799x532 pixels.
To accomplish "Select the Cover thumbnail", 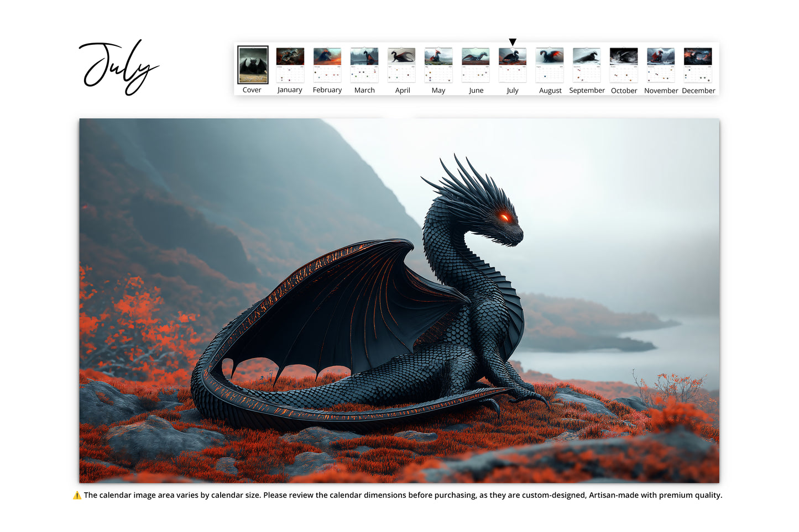I will coord(253,65).
